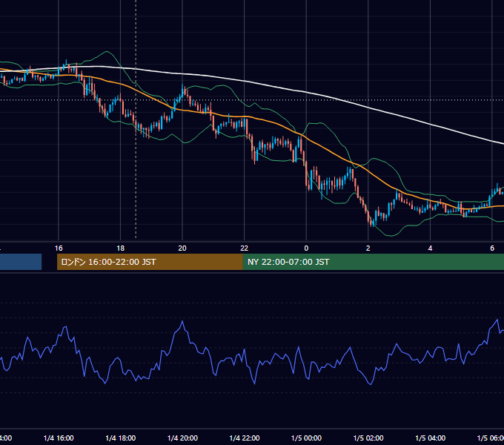Click the 1/4 20:00 label on the bottom axis
The image size is (504, 445).
[x=182, y=438]
